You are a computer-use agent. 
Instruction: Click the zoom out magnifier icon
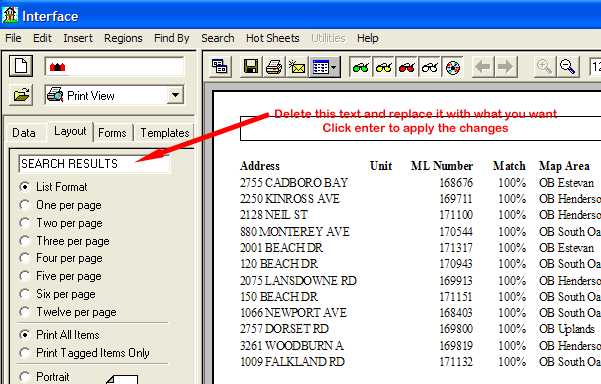[x=567, y=67]
